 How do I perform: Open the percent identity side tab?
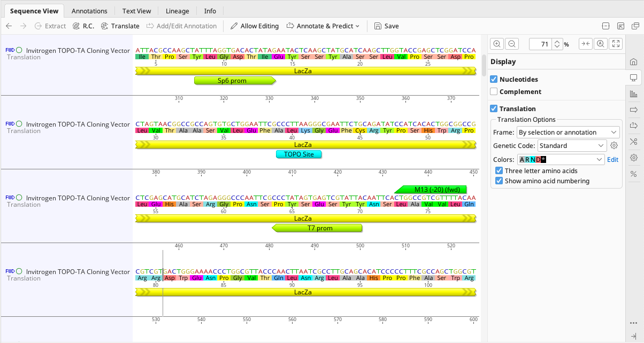pos(634,174)
